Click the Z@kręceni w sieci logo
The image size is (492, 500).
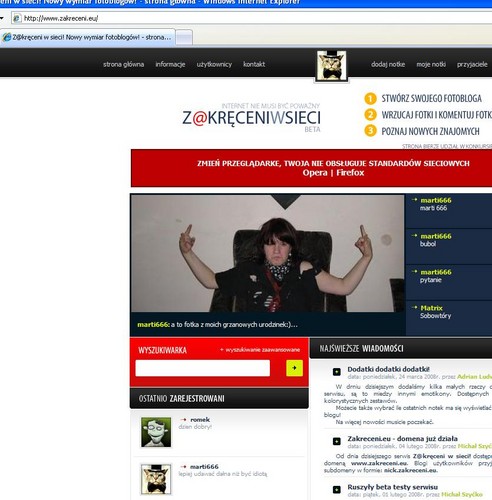[251, 118]
